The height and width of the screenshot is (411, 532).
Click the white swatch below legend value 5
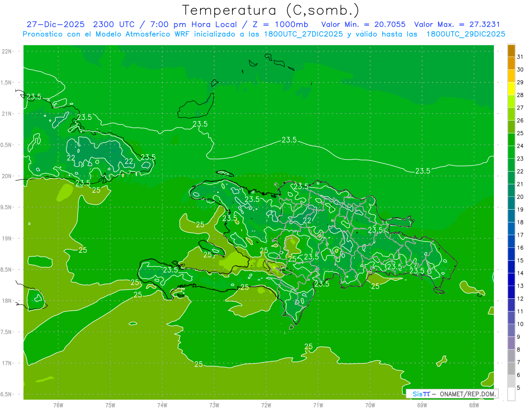[511, 394]
